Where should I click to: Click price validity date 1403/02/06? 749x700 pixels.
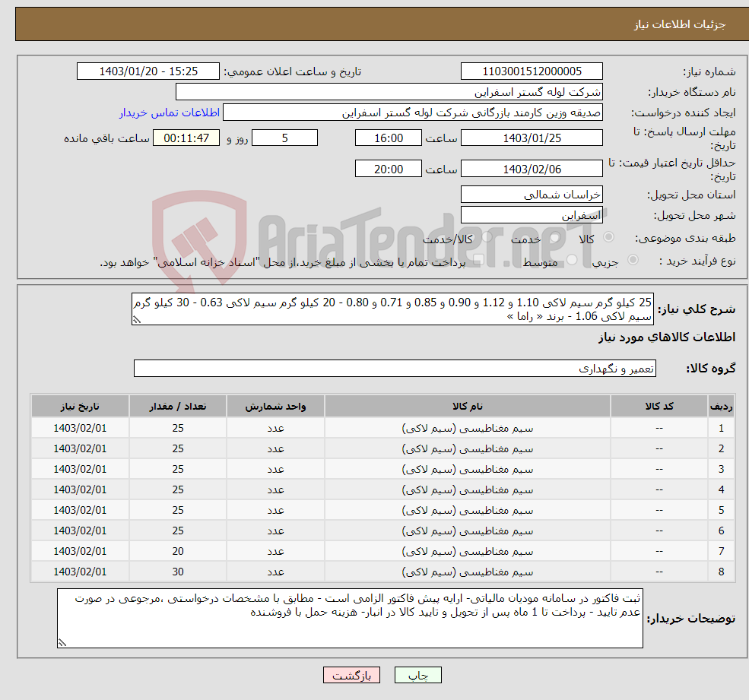532,169
